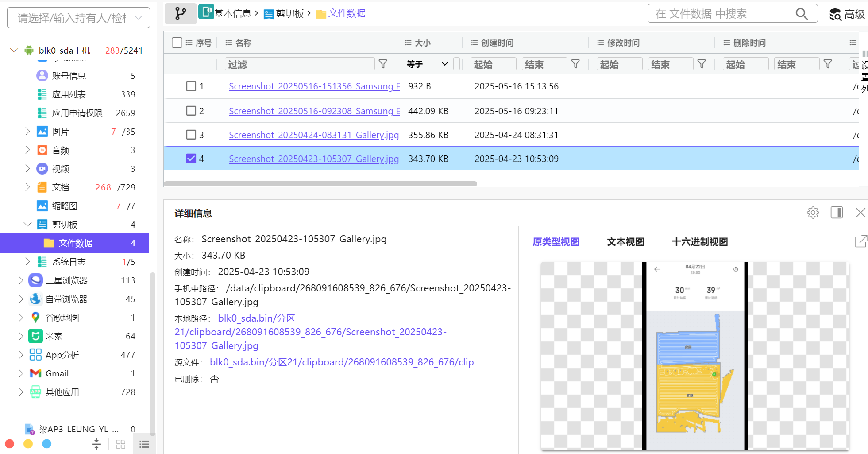
Task: Toggle detail panel side layout icon
Action: tap(837, 213)
